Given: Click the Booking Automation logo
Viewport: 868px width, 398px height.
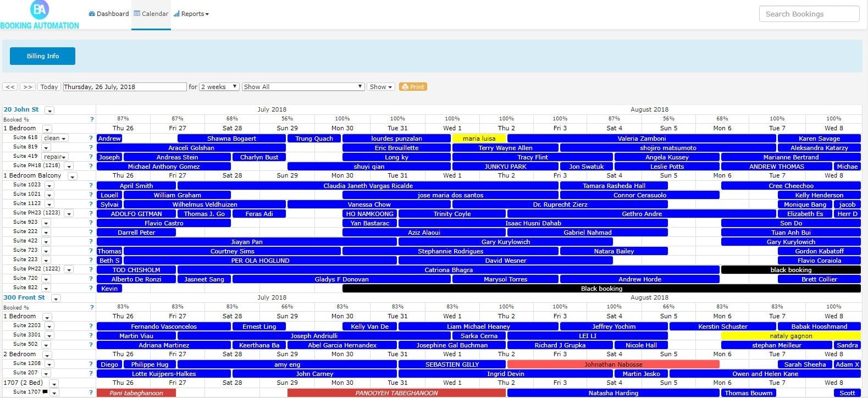Looking at the screenshot, I should click(40, 15).
